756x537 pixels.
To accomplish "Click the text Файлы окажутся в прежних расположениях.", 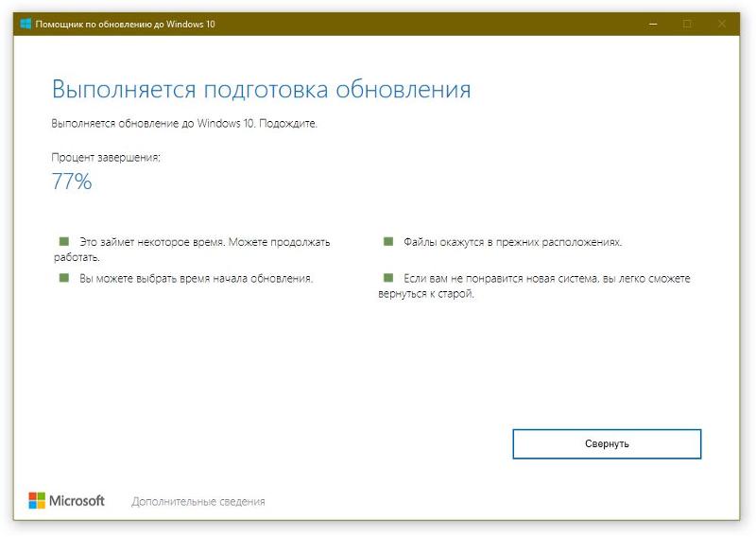I will [x=512, y=242].
